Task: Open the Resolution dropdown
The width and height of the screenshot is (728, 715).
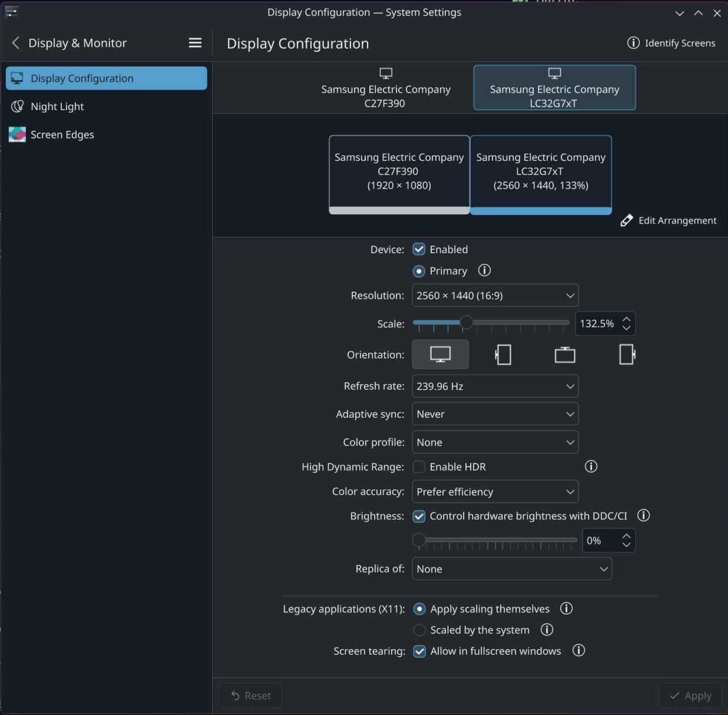Action: (495, 296)
